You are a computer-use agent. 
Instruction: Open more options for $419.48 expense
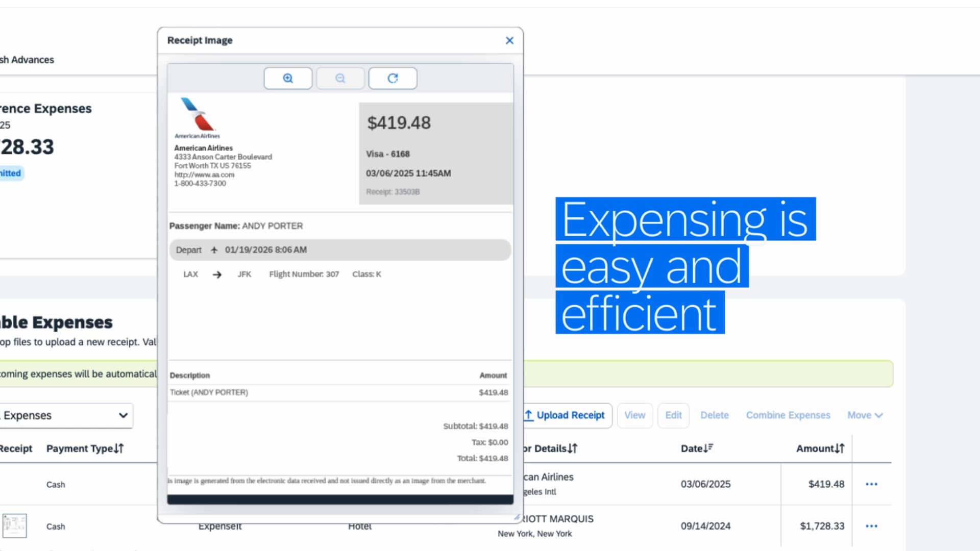(x=871, y=484)
